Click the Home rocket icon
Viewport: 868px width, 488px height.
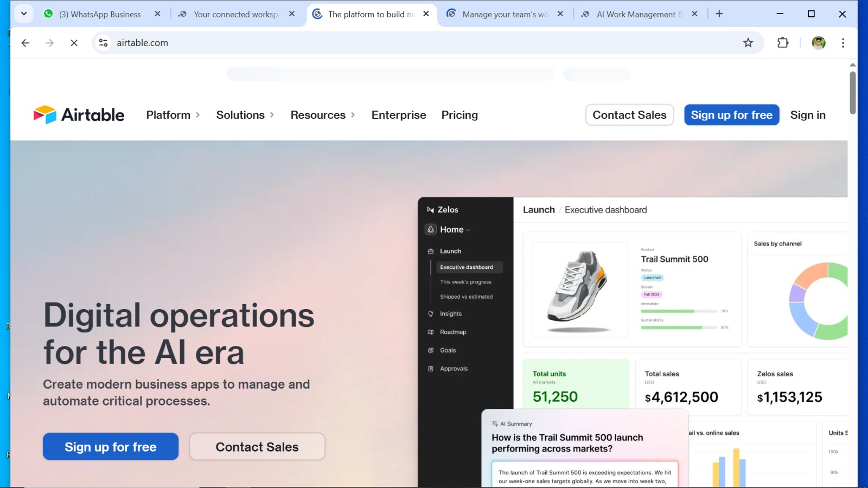click(x=431, y=229)
